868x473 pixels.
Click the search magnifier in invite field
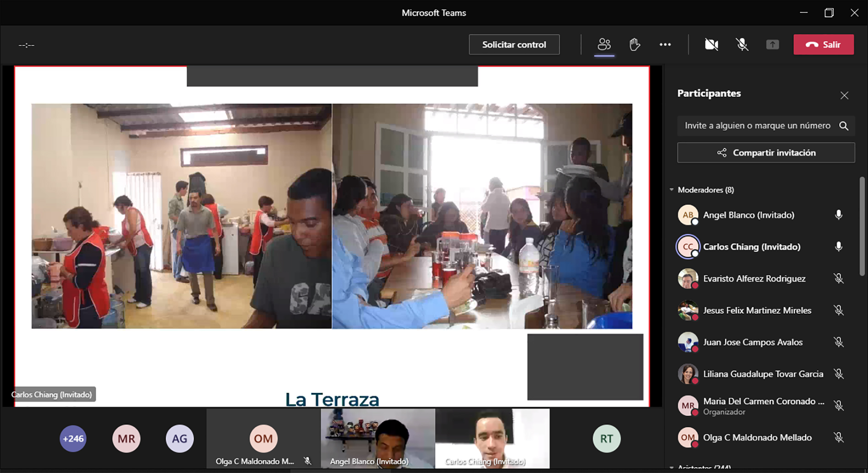(844, 126)
